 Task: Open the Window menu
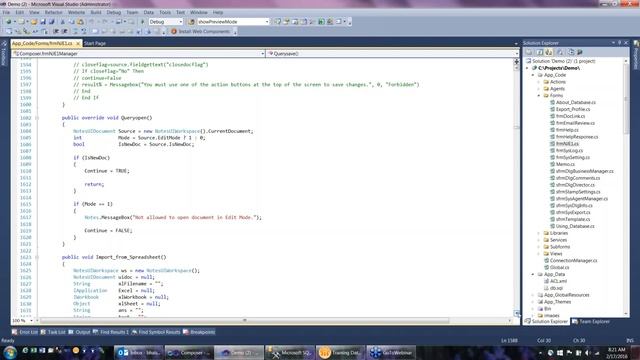click(x=199, y=13)
